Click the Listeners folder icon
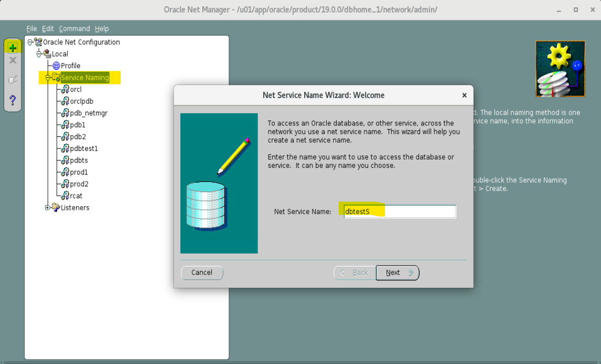 tap(56, 208)
